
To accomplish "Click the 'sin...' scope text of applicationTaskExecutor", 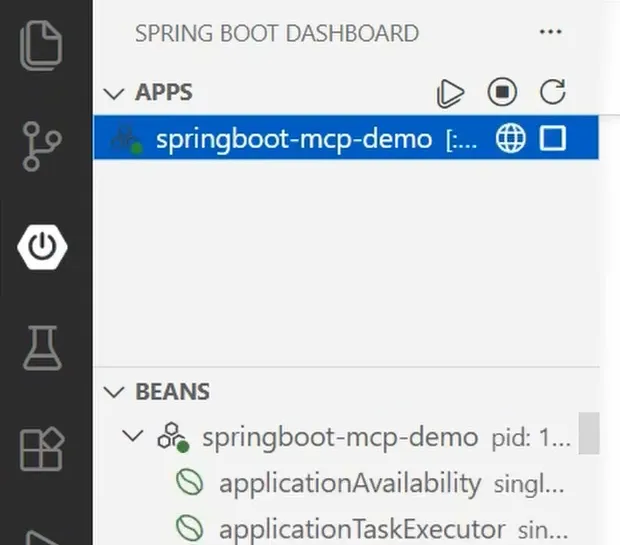I will pyautogui.click(x=542, y=530).
